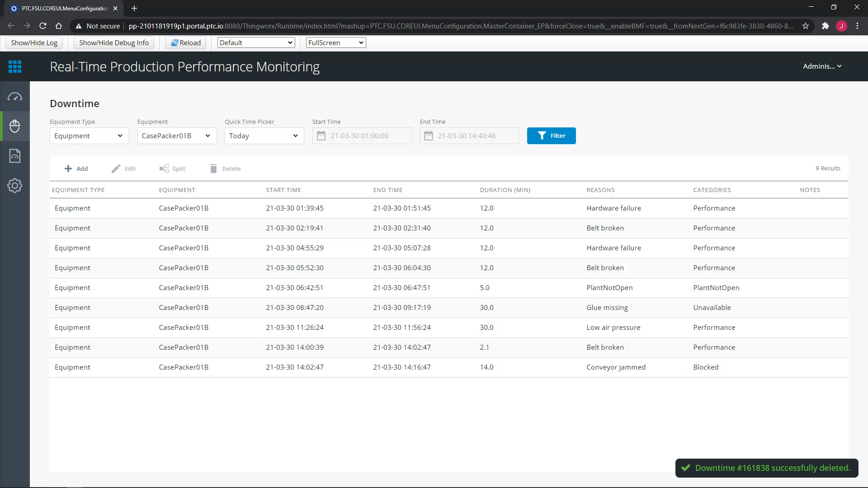Select row with duration 2.1
This screenshot has height=488, width=868.
click(449, 347)
